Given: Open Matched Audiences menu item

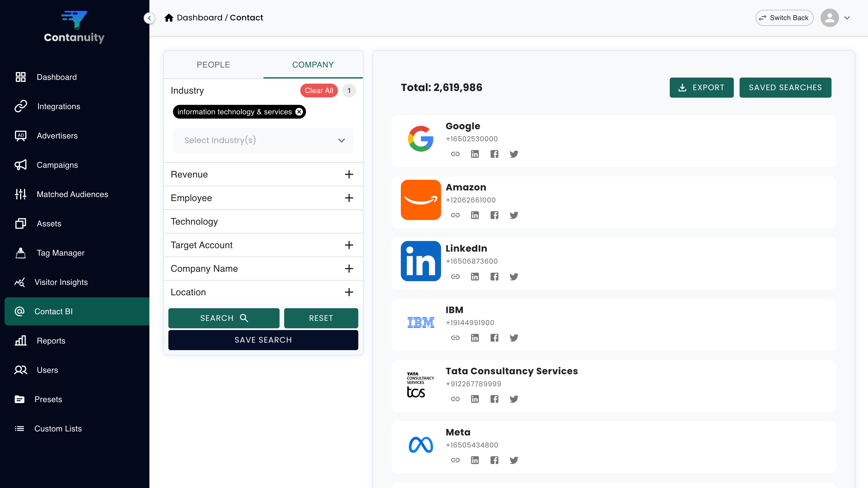Looking at the screenshot, I should (x=72, y=194).
